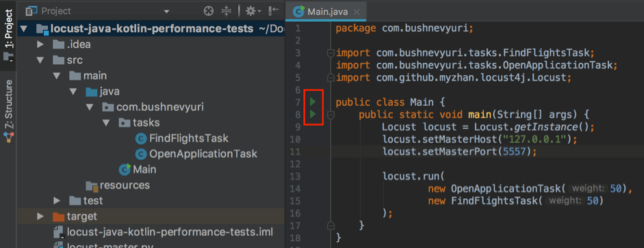Select the tasks package
644x248 pixels.
click(x=146, y=122)
